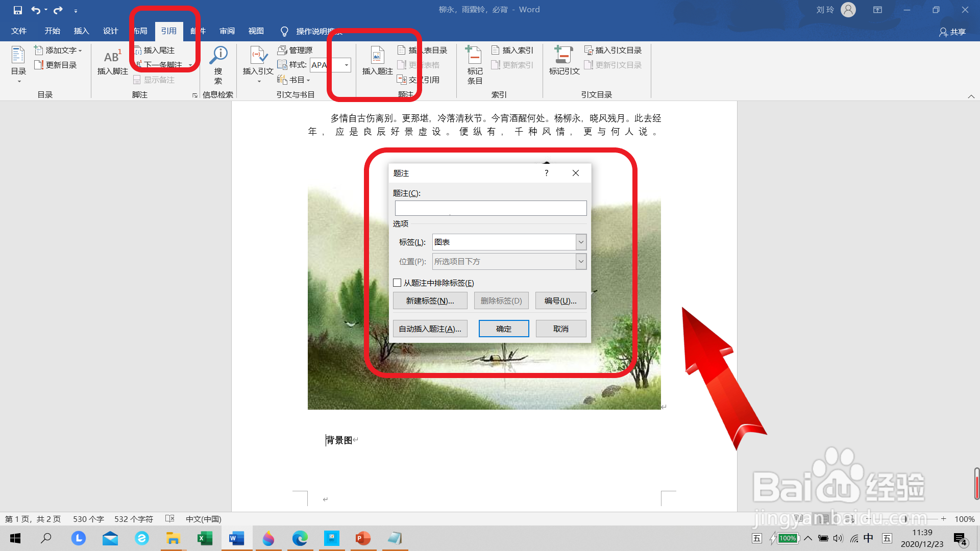
Task: Click Insert Index (插入索引)
Action: (512, 50)
